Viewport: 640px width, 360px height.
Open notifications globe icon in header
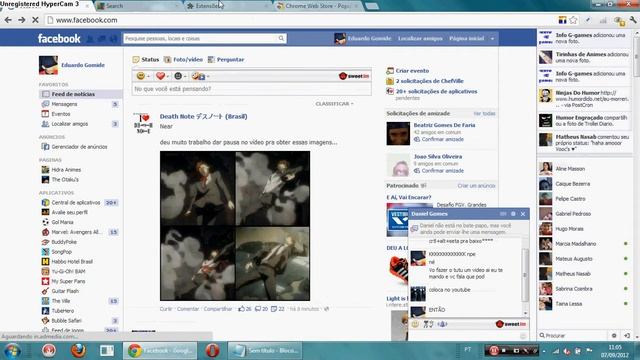point(114,39)
